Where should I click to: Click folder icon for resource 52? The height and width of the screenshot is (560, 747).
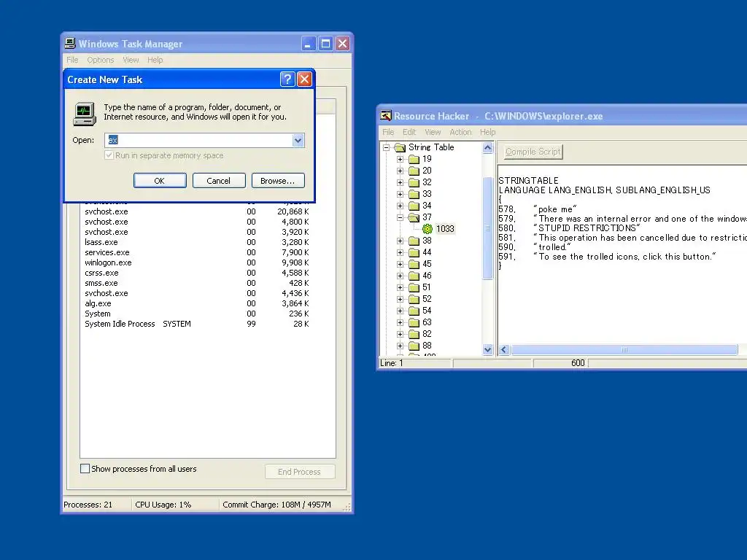coord(414,299)
